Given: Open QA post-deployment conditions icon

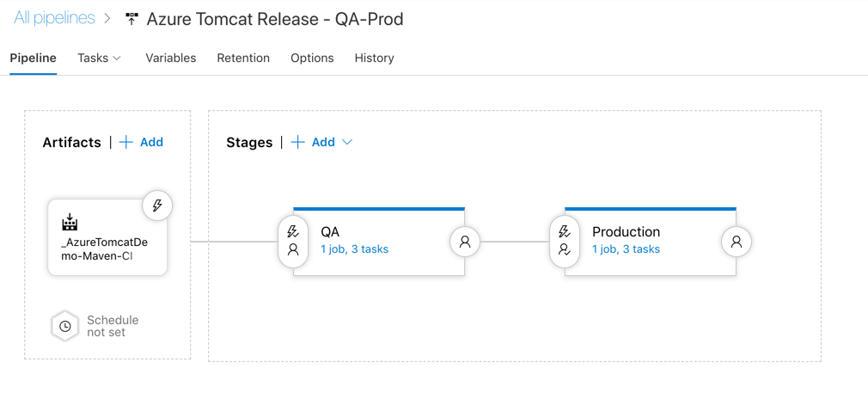Looking at the screenshot, I should 465,242.
